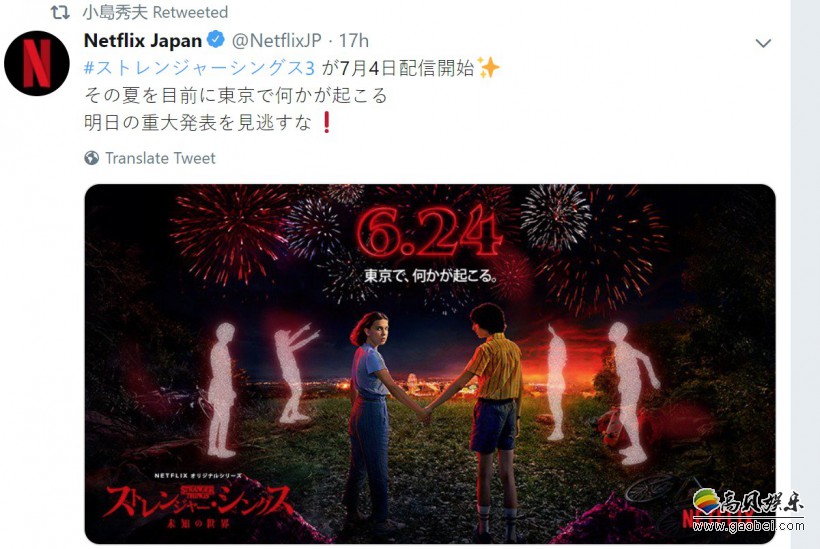Open the tweet options chevron

764,43
